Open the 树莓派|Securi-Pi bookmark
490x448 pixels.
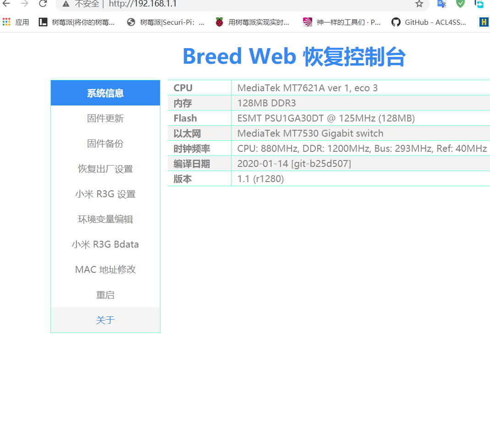pyautogui.click(x=165, y=22)
